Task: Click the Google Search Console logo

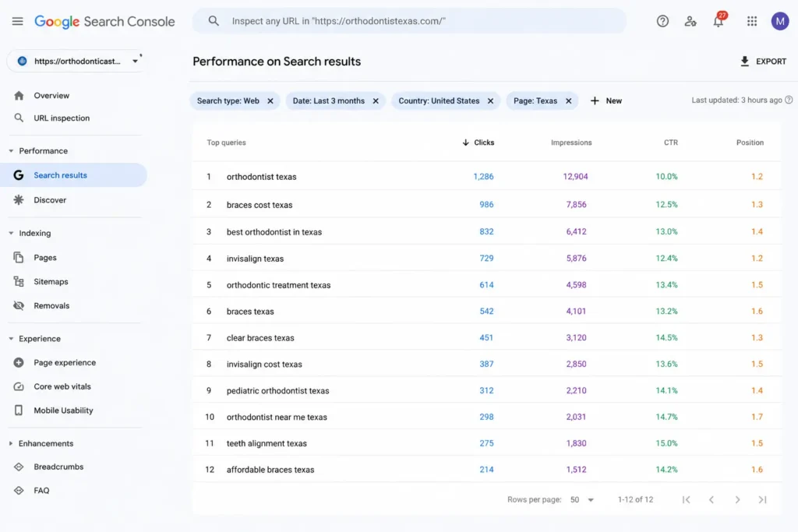Action: click(x=104, y=21)
